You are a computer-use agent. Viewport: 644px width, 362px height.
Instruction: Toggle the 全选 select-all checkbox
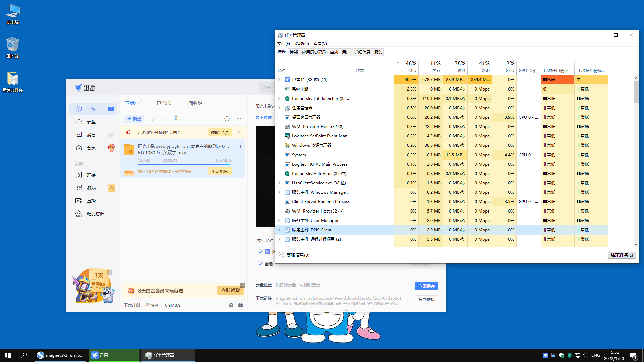coord(260,264)
